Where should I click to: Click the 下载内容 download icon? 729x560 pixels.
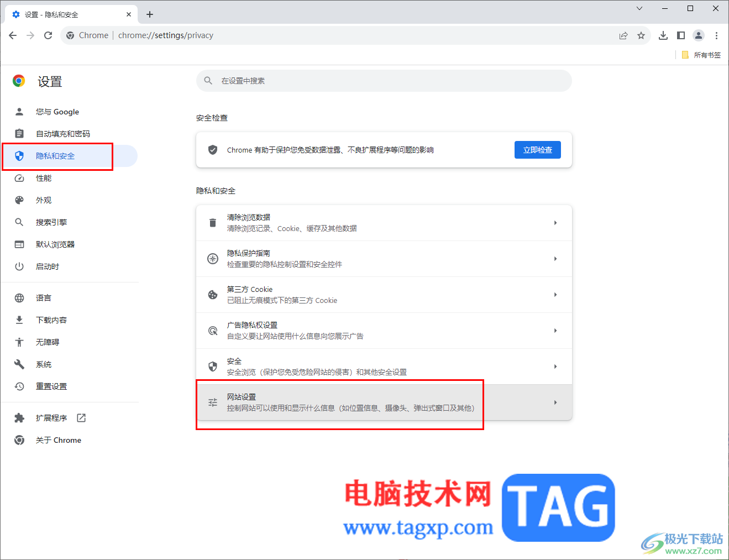point(19,320)
